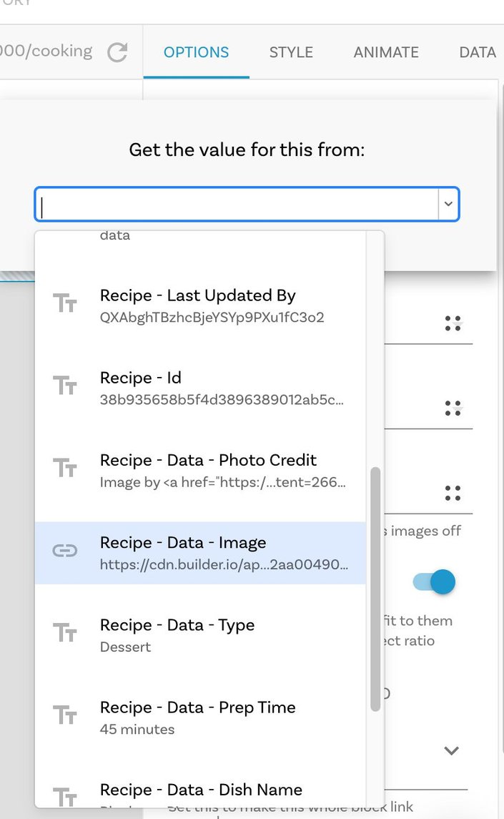The height and width of the screenshot is (819, 504).
Task: Click text icon beside Recipe - Data - Photo Credit
Action: pyautogui.click(x=65, y=468)
